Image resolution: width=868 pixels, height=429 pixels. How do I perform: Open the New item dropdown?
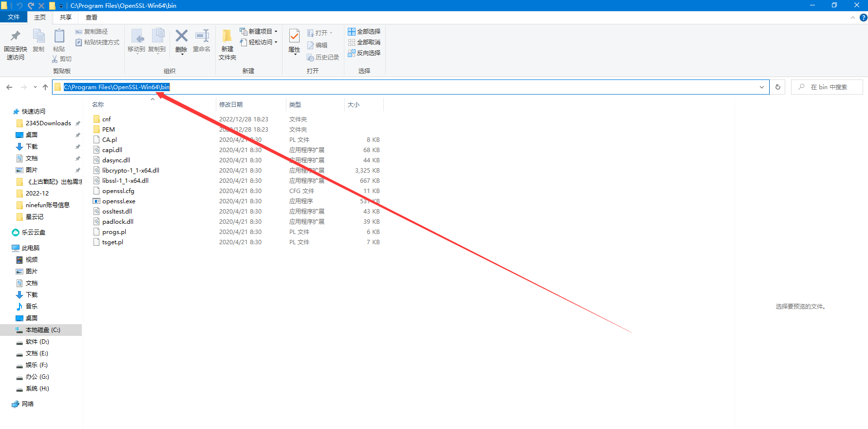[259, 32]
